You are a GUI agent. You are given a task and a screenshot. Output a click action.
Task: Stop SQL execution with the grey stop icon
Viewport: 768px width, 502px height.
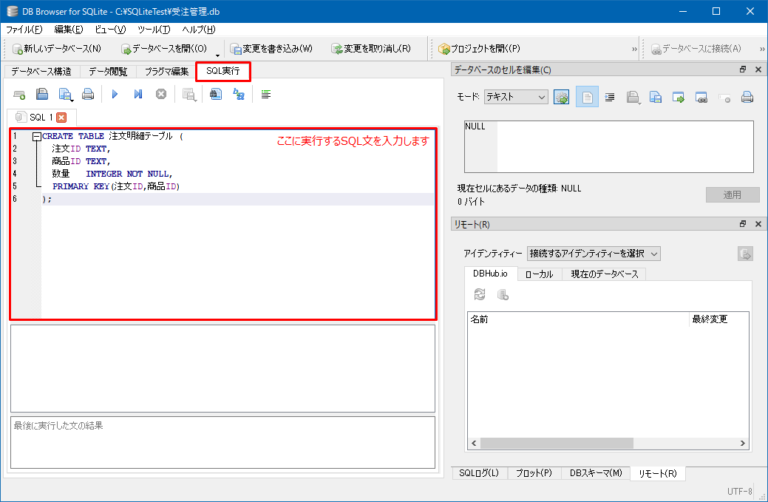coord(161,94)
